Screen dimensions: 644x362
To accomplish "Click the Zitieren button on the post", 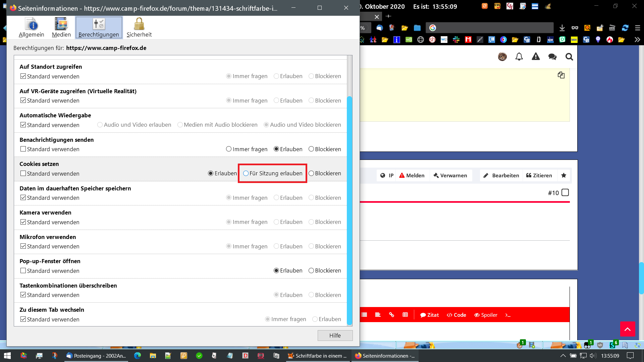I will (539, 175).
